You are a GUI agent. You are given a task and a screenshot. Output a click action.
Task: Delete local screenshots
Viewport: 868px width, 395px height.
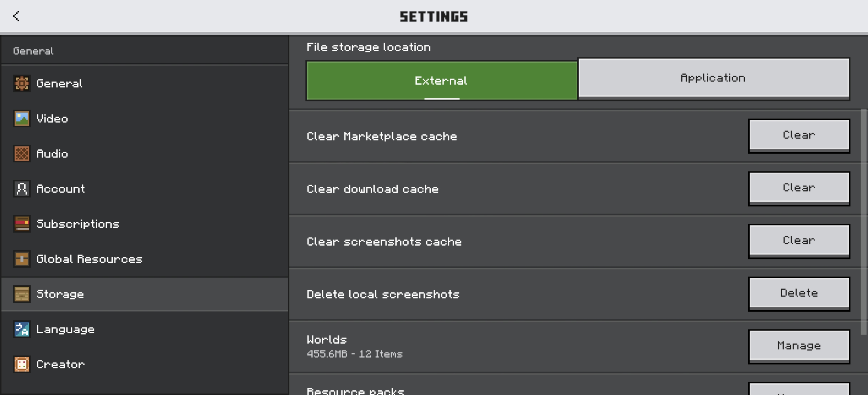tap(799, 294)
